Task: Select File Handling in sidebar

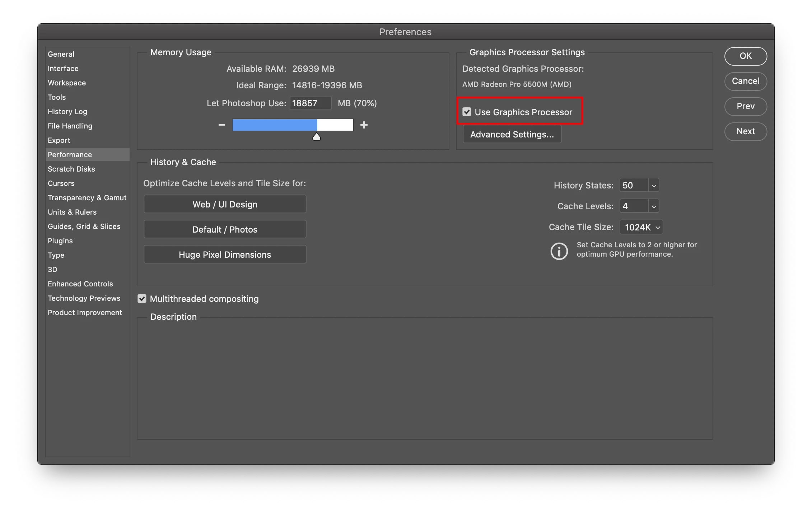Action: [70, 126]
